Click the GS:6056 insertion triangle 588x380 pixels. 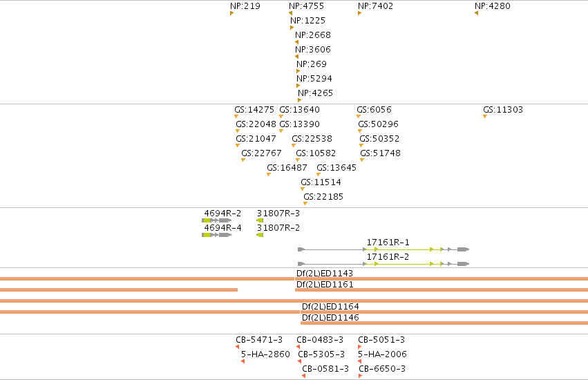point(359,117)
